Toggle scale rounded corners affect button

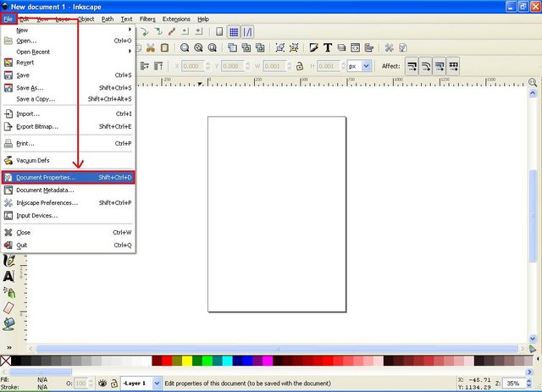coord(425,66)
